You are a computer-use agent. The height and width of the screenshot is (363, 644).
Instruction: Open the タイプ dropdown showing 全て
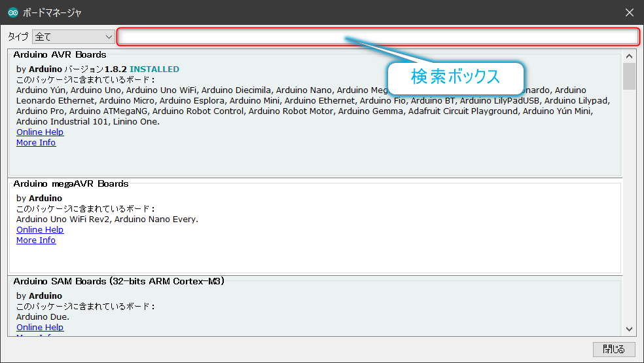73,37
